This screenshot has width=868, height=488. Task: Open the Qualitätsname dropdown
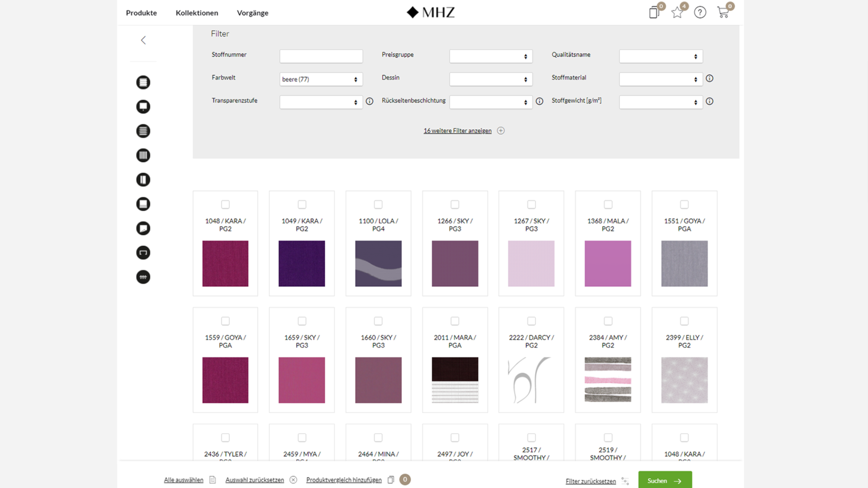coord(660,56)
